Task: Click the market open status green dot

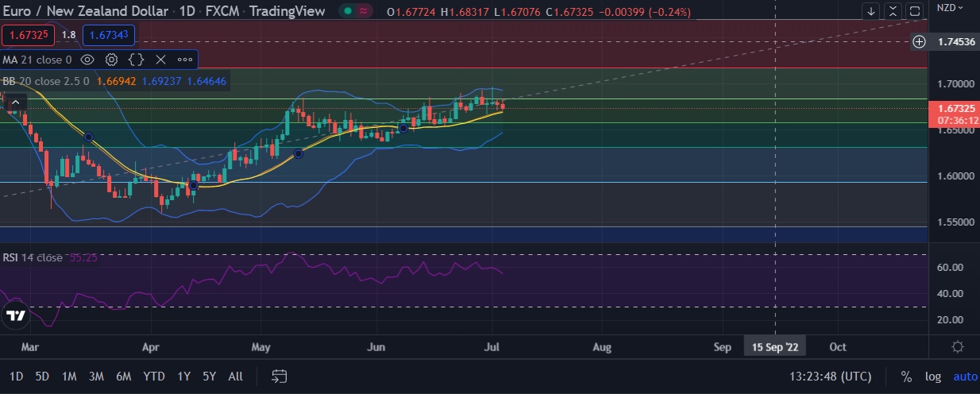Action: pyautogui.click(x=346, y=12)
